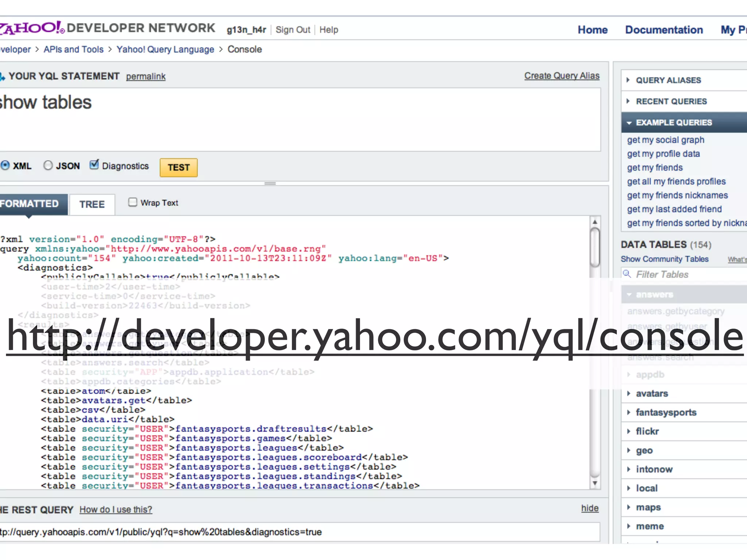Click Create Query Alias link
Image resolution: width=747 pixels, height=560 pixels.
click(x=562, y=76)
